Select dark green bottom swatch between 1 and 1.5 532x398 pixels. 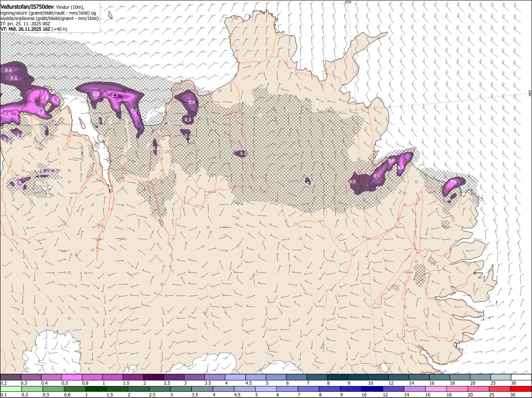click(x=96, y=389)
